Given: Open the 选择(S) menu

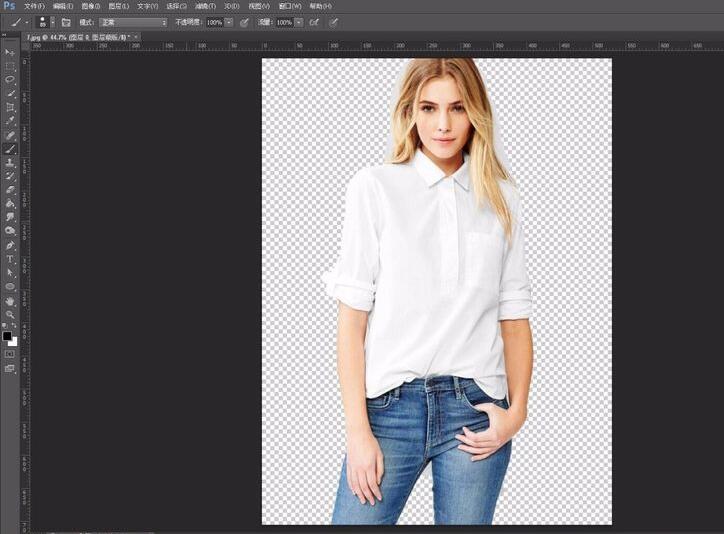Looking at the screenshot, I should [176, 6].
